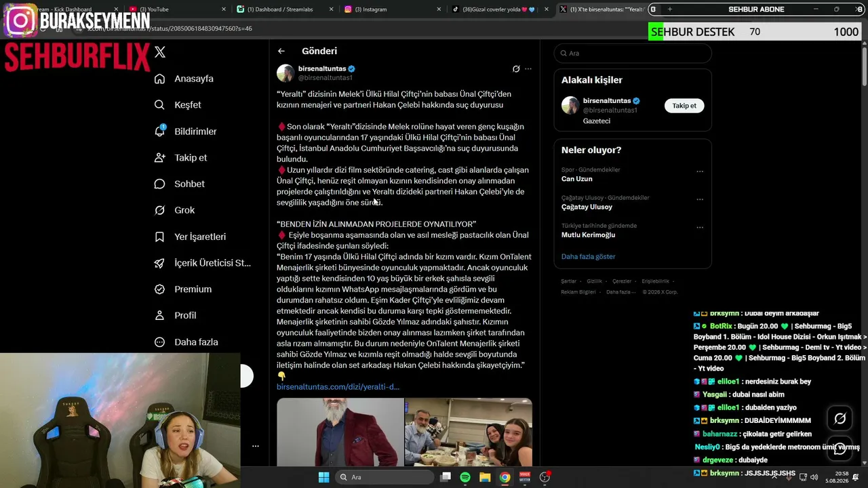Open the Windows Start menu
The width and height of the screenshot is (868, 488).
point(323,477)
